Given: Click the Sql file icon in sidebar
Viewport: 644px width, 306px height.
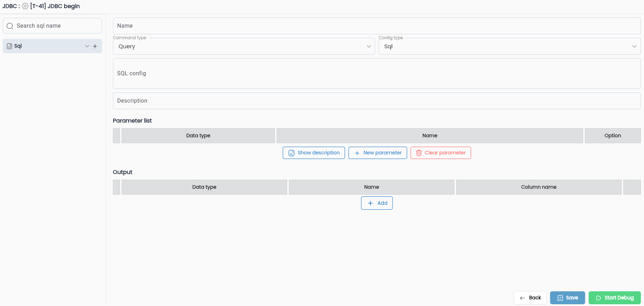Looking at the screenshot, I should click(x=9, y=46).
